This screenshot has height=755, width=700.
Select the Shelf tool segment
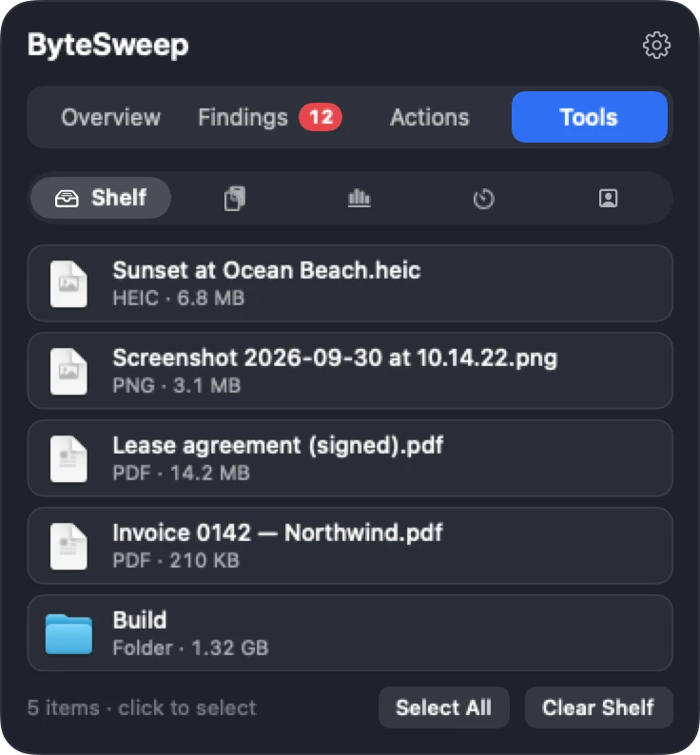(x=101, y=198)
